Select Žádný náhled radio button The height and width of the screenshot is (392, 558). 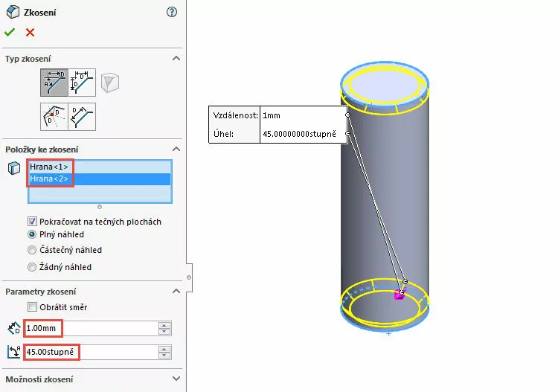pos(32,267)
